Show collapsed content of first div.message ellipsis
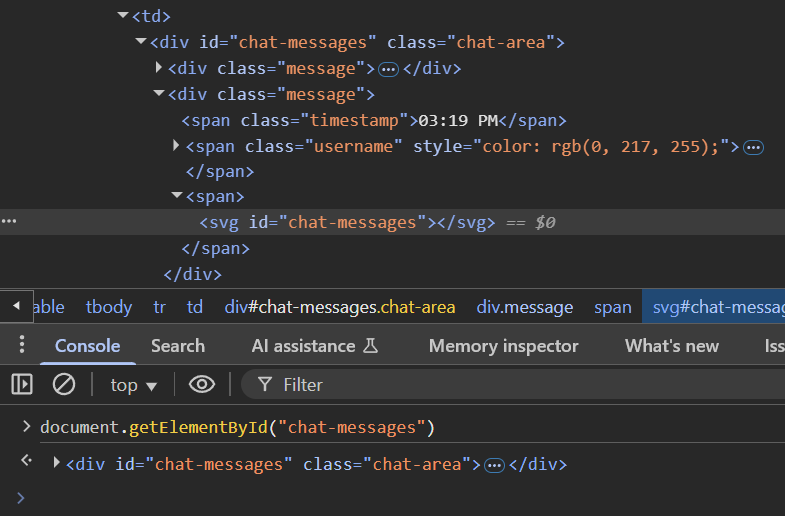Image resolution: width=785 pixels, height=516 pixels. click(x=388, y=69)
